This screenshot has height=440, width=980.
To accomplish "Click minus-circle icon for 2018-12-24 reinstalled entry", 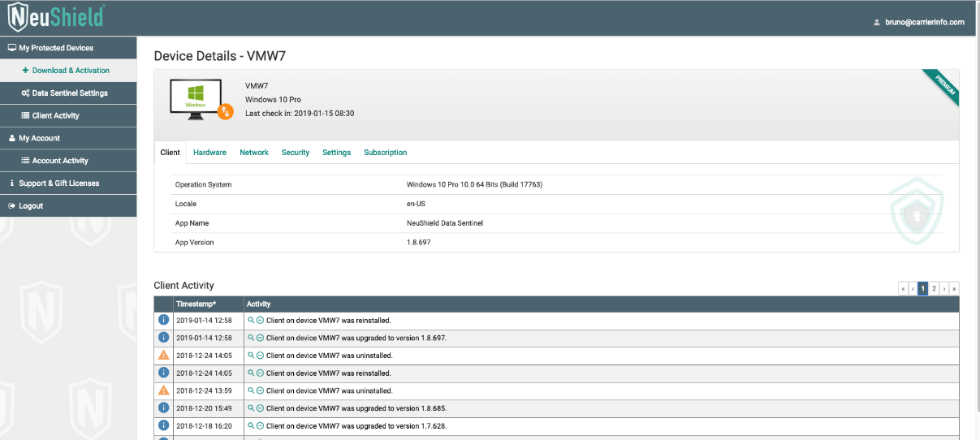I will [260, 373].
